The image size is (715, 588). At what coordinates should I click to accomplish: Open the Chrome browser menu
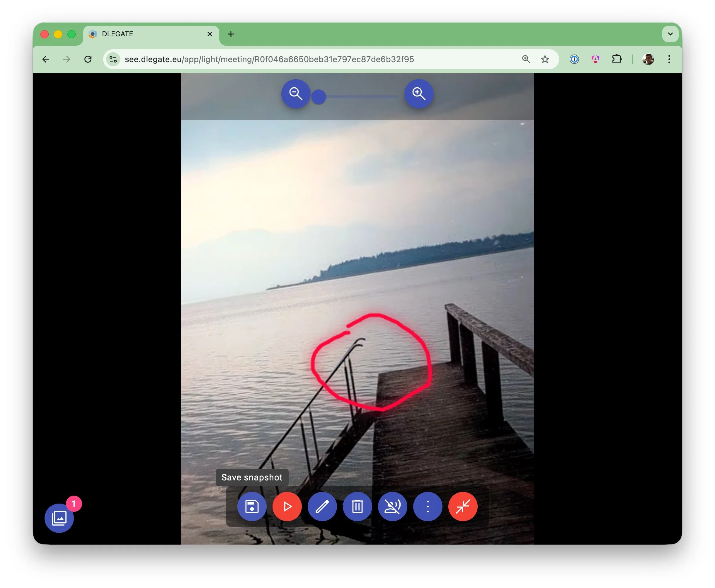click(669, 59)
